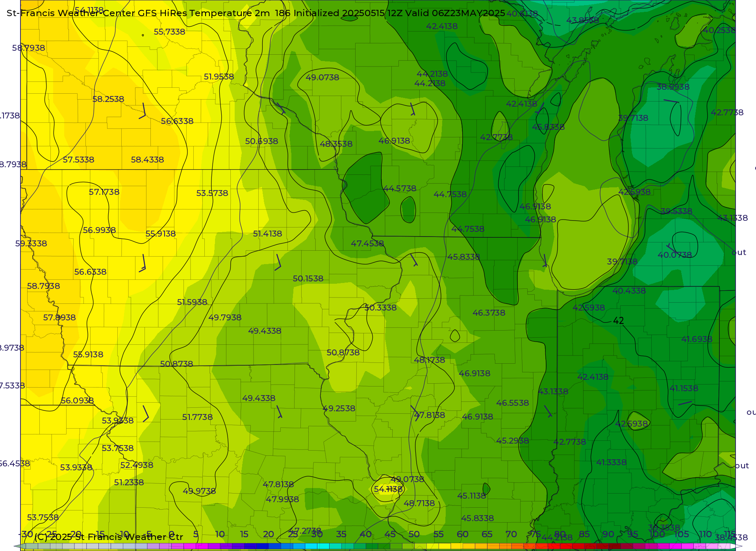Click the temperature label 41.3338

pos(611,462)
